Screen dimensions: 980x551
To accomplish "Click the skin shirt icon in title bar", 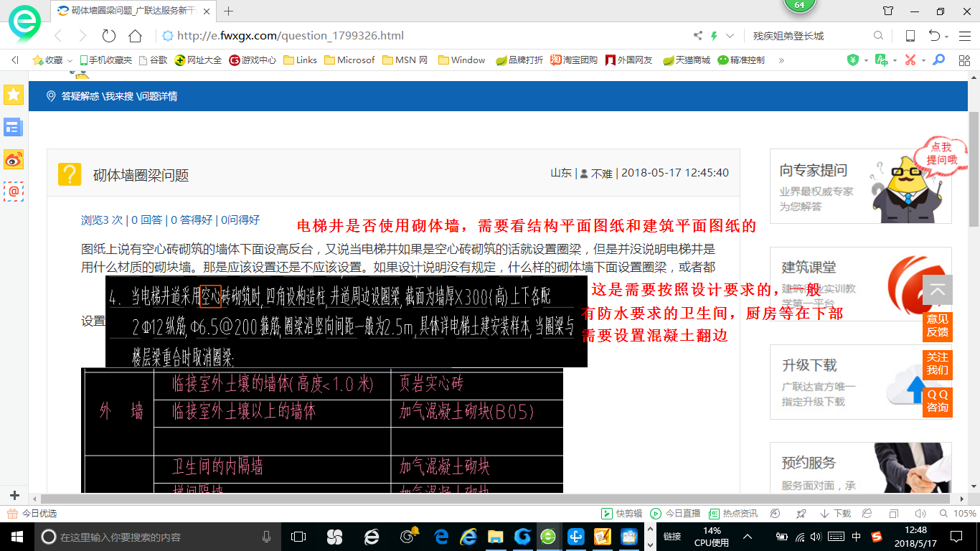I will tap(888, 11).
